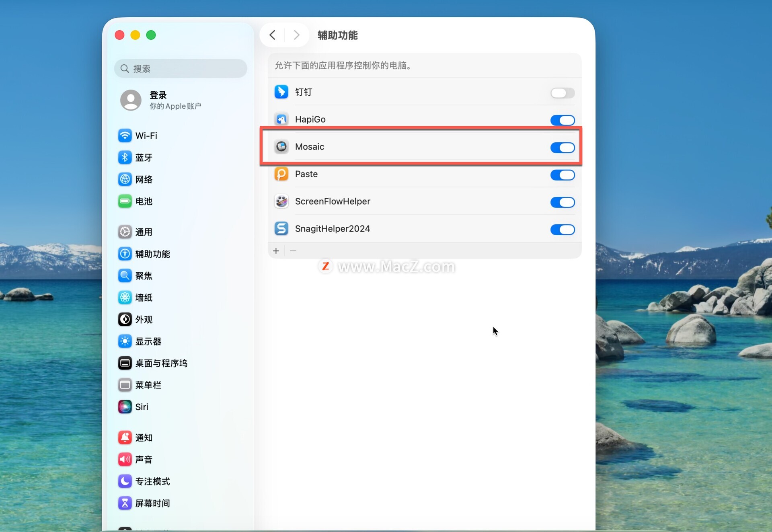Switch off HapiGo accessibility access
The width and height of the screenshot is (772, 532).
pos(562,120)
